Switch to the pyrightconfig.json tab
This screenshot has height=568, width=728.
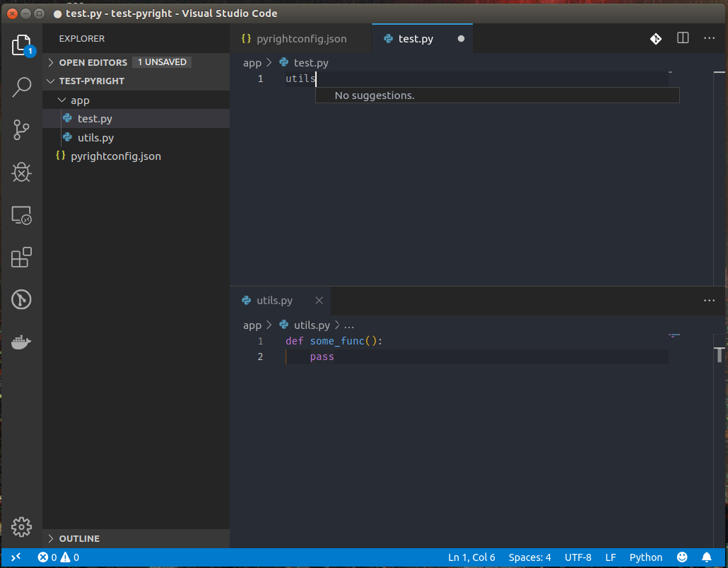click(x=301, y=38)
